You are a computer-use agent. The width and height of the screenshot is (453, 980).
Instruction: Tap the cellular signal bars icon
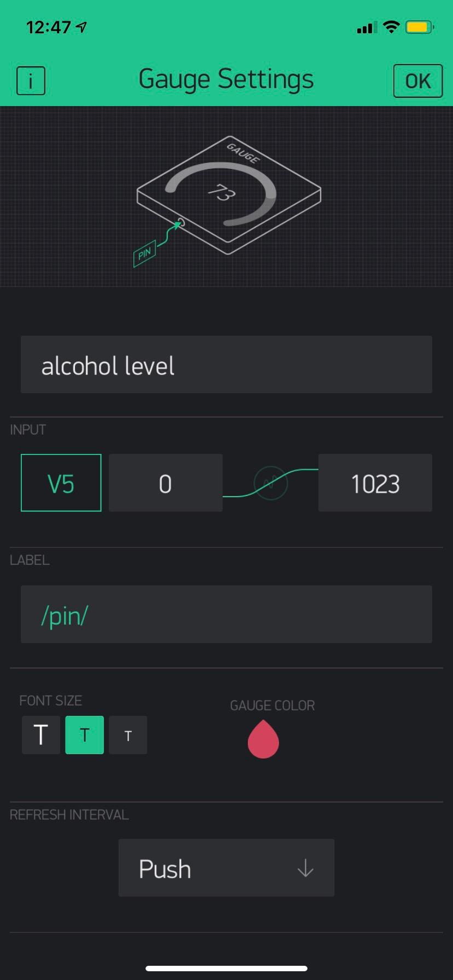click(x=367, y=27)
